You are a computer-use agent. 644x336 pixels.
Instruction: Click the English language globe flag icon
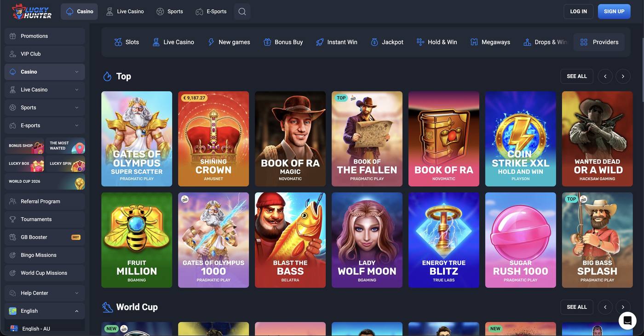[x=13, y=311]
